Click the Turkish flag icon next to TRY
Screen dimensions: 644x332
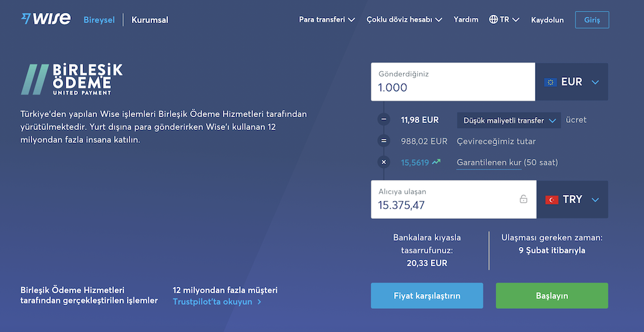(x=552, y=200)
